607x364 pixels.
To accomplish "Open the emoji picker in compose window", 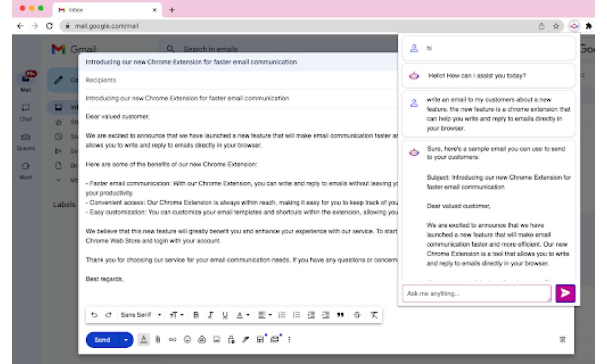I will [x=188, y=340].
